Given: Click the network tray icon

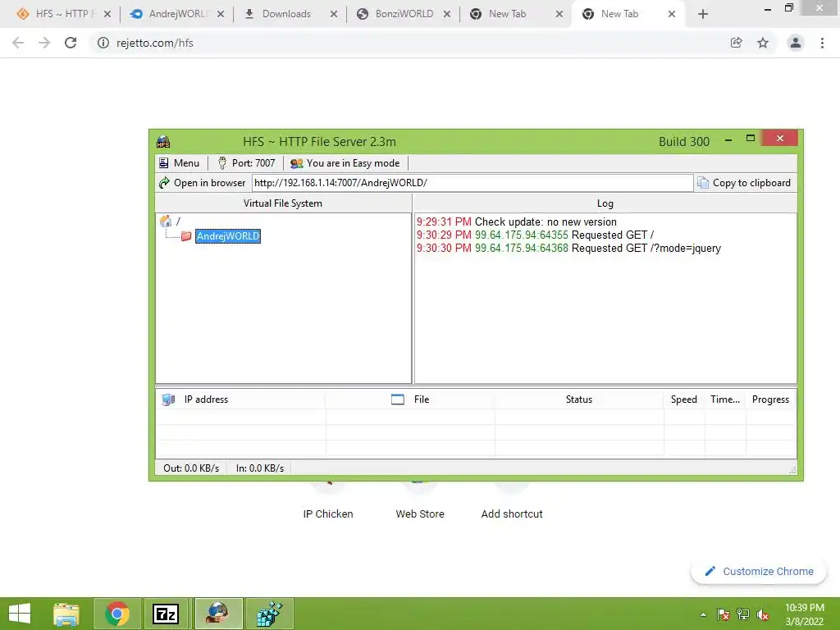Looking at the screenshot, I should point(743,614).
